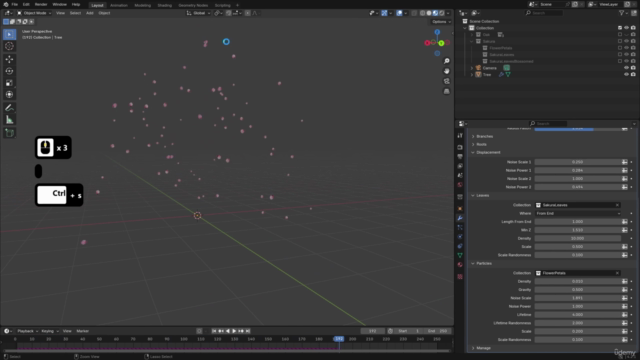The image size is (640, 360).
Task: Open the Global transform orientation dropdown
Action: coord(198,13)
